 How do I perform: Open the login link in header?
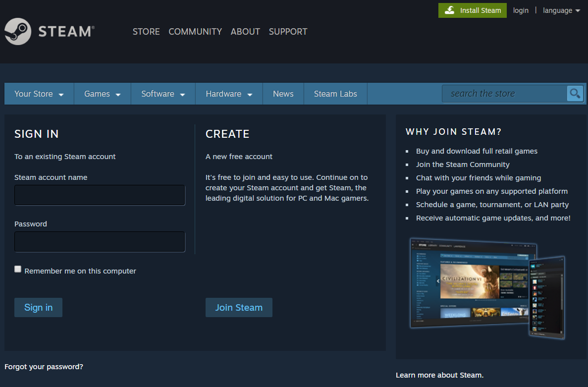point(521,10)
